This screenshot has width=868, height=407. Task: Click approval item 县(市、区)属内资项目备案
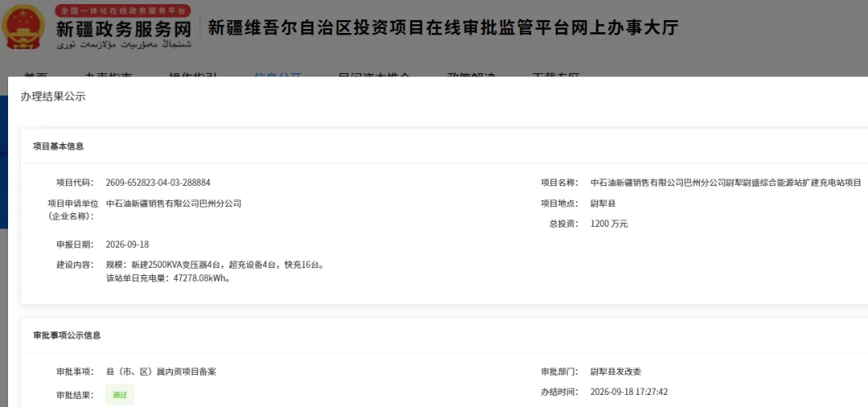[x=161, y=372]
